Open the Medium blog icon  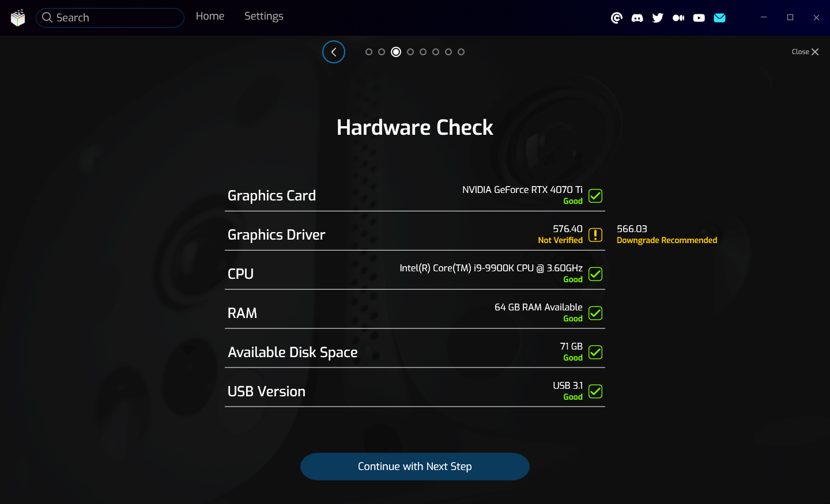click(678, 18)
